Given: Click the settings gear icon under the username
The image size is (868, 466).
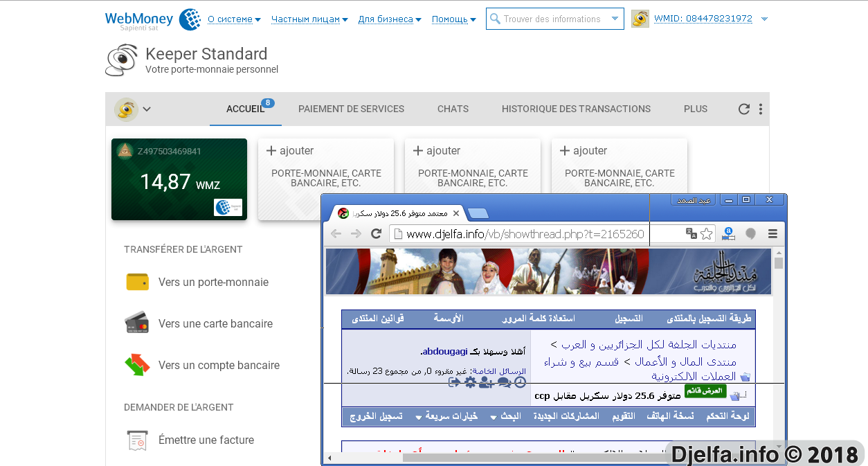Looking at the screenshot, I should [470, 382].
